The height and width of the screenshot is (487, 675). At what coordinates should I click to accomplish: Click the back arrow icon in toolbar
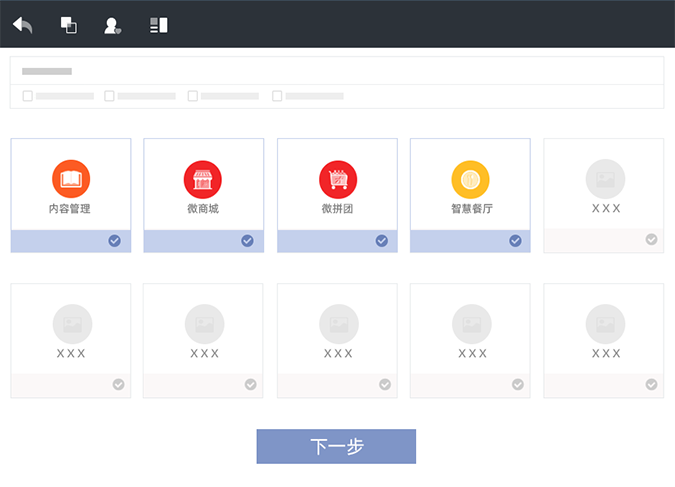point(23,25)
